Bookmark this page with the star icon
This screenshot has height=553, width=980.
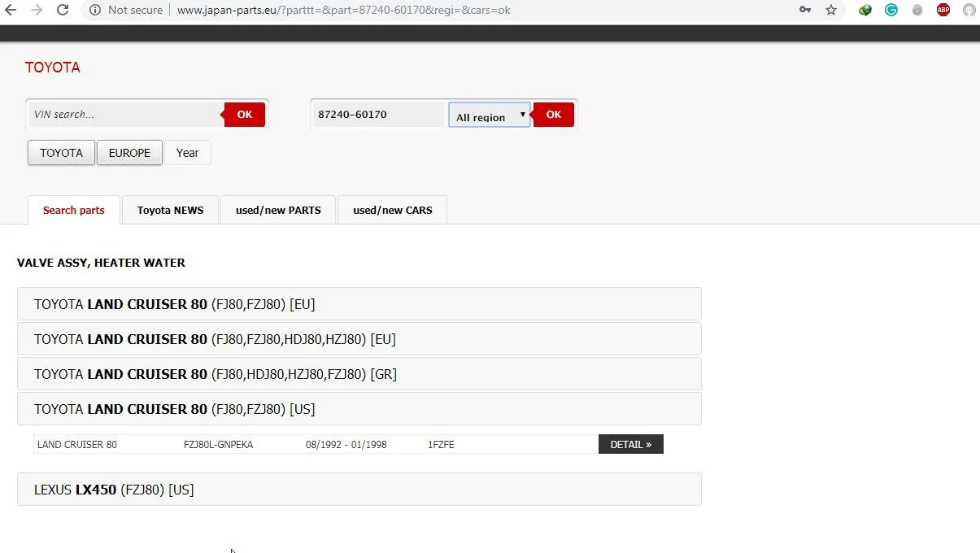pos(830,10)
